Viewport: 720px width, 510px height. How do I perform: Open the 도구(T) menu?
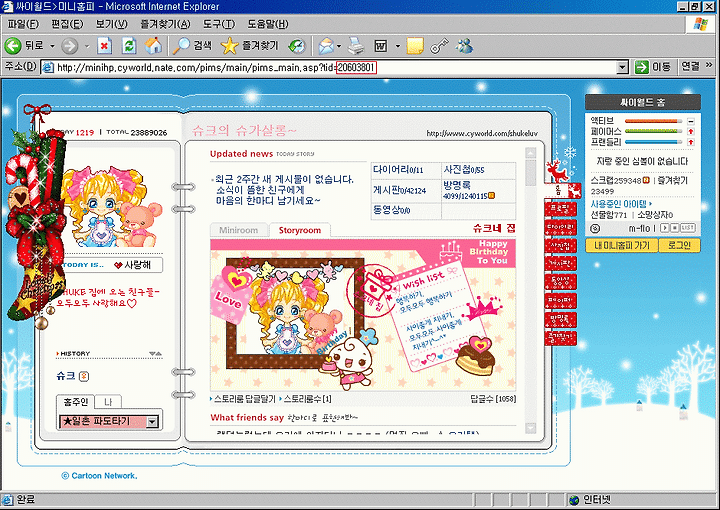coord(219,24)
